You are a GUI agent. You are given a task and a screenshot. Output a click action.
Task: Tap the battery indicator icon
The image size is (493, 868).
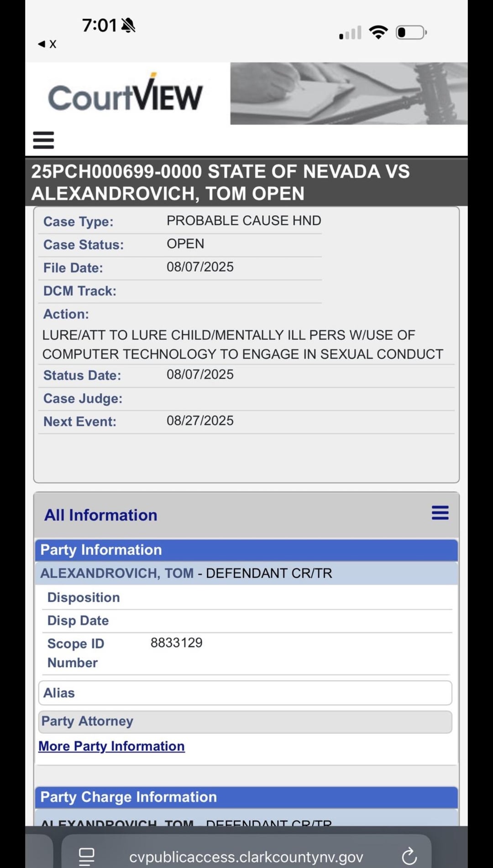point(411,32)
